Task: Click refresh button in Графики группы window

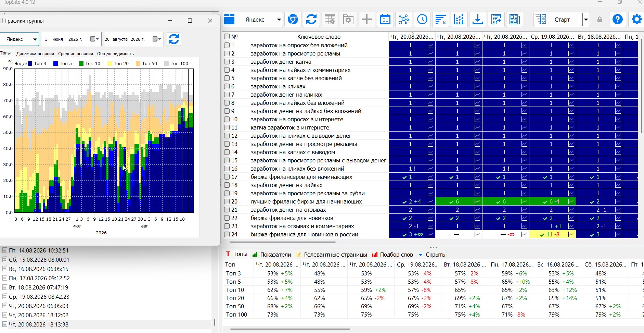Action: 174,39
